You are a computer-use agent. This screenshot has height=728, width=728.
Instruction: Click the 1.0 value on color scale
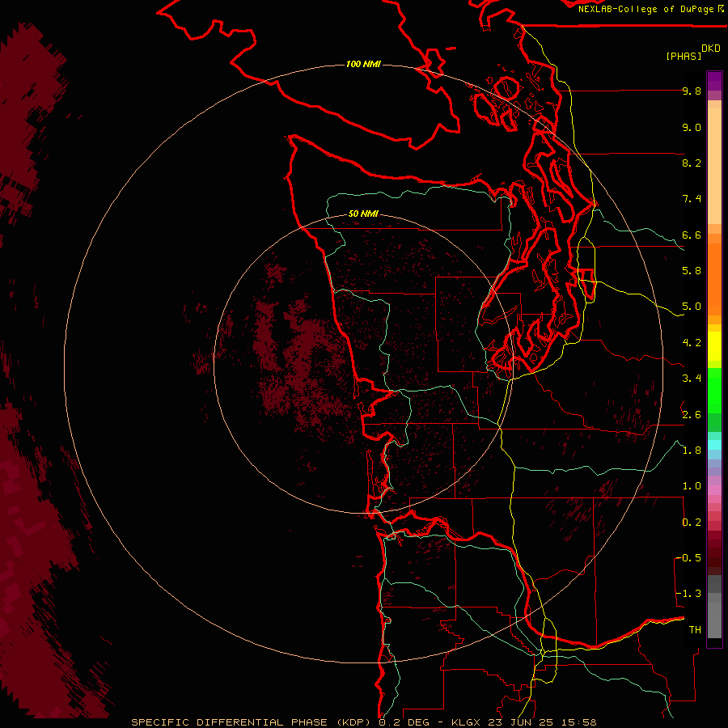tap(692, 486)
